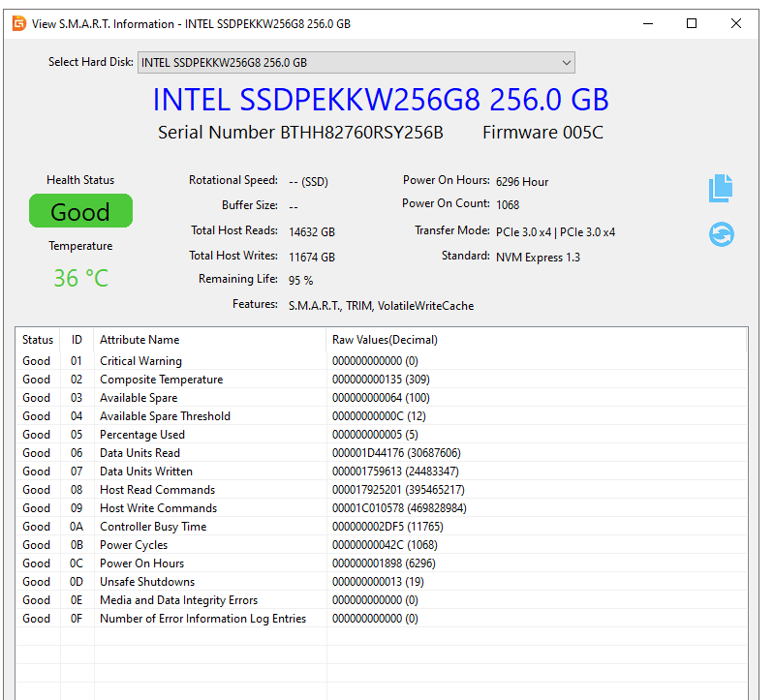This screenshot has height=700, width=774.
Task: Select the Unsafe Shutdowns row
Action: [147, 582]
